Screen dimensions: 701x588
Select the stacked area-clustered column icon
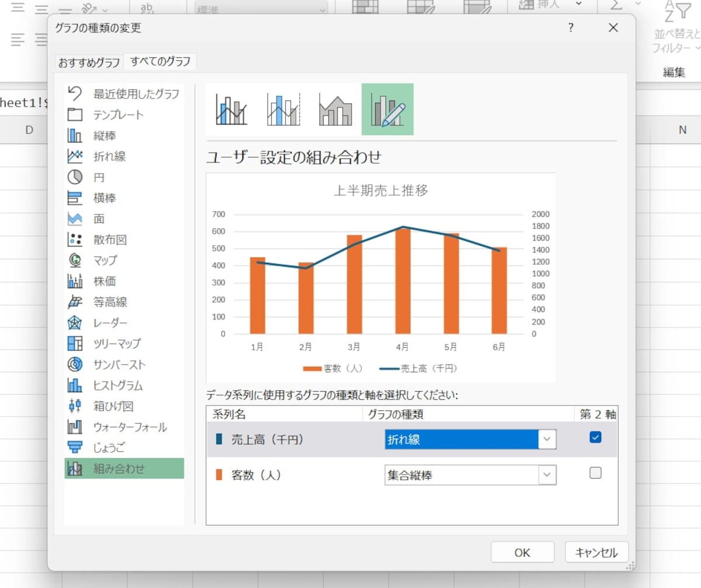coord(335,109)
